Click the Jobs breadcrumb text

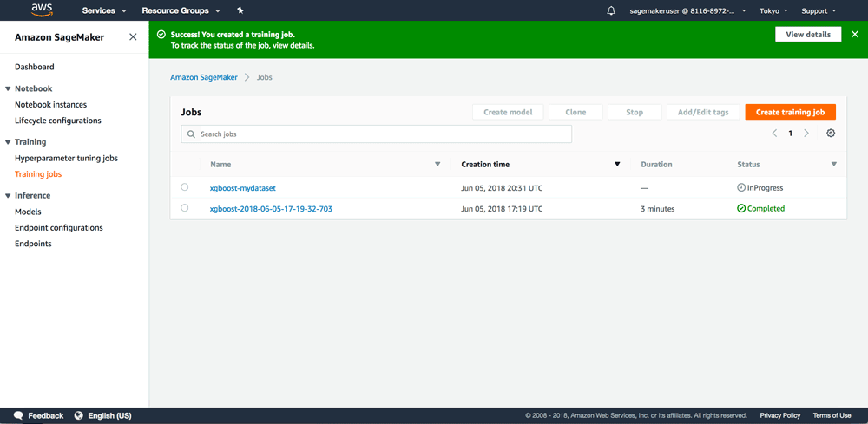pos(265,77)
